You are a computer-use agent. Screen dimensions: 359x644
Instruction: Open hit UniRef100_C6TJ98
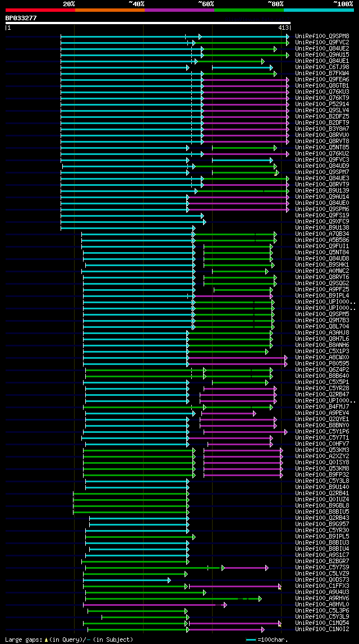[x=322, y=67]
